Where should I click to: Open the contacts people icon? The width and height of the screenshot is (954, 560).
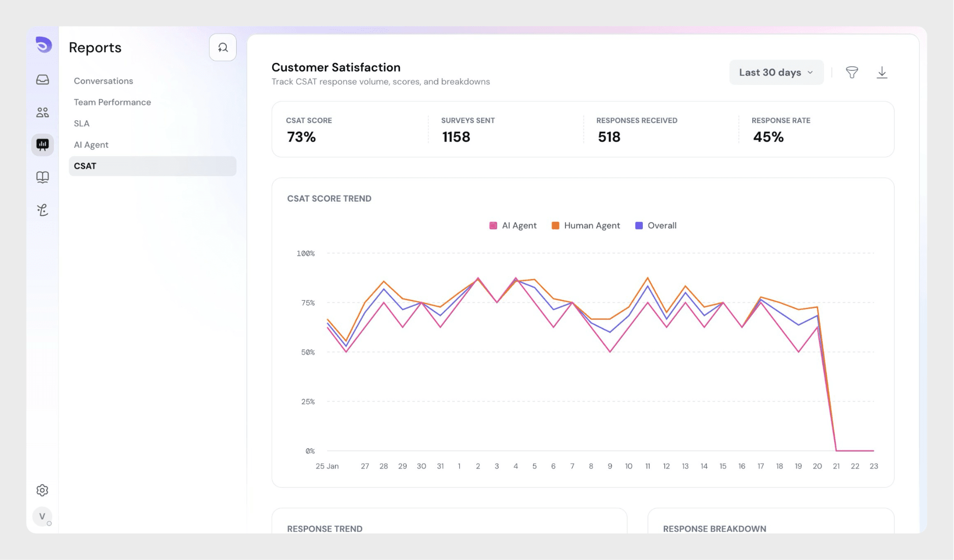coord(42,112)
